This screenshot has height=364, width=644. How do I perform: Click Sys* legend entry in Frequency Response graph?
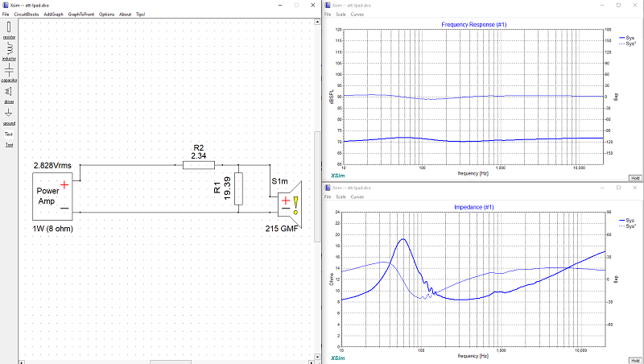628,43
